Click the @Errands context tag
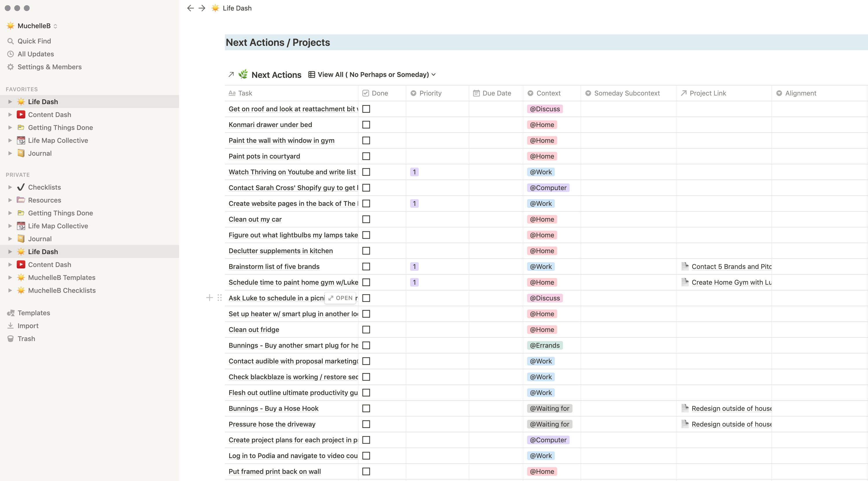This screenshot has height=481, width=868. pyautogui.click(x=545, y=345)
